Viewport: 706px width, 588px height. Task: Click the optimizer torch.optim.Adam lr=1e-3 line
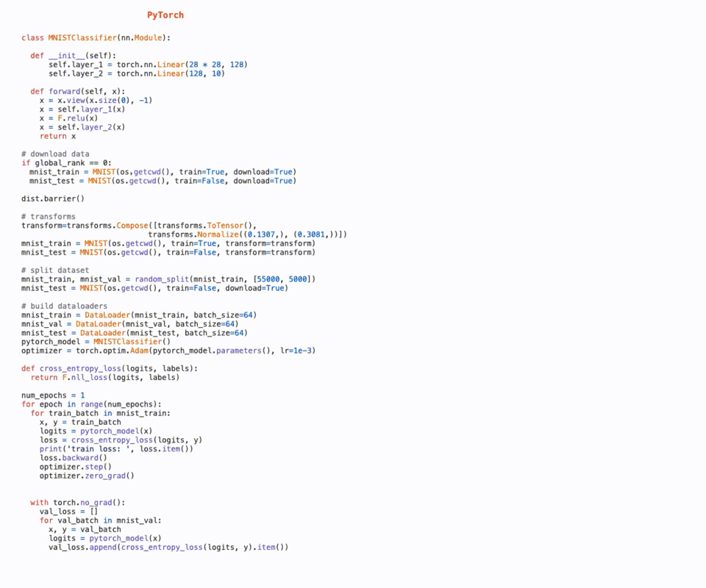click(168, 351)
